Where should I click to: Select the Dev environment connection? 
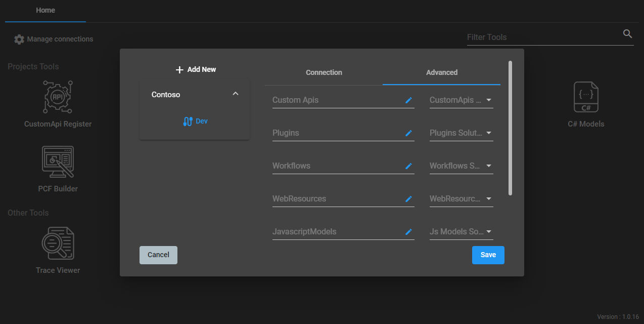[195, 121]
